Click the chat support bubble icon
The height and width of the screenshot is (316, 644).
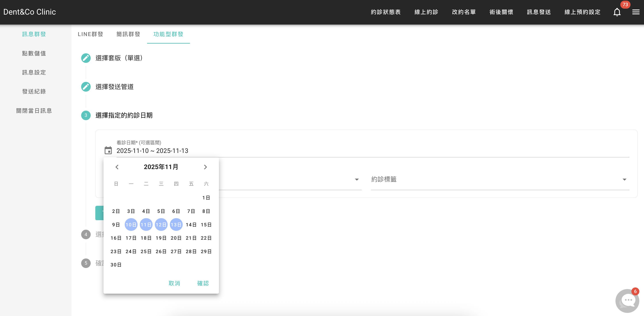point(627,301)
